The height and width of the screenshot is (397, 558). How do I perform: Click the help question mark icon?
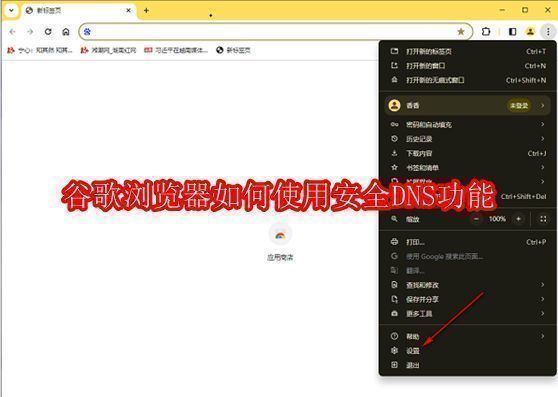394,336
